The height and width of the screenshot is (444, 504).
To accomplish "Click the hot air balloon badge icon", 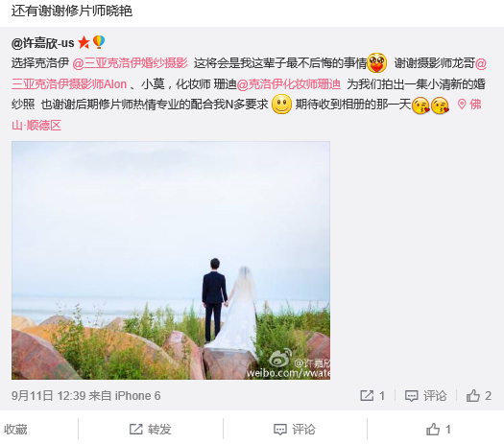I will pos(99,42).
